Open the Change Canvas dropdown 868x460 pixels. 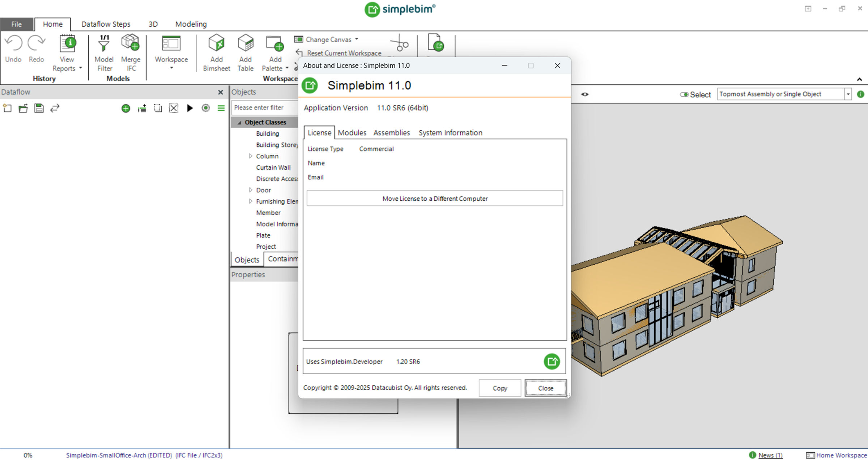357,39
